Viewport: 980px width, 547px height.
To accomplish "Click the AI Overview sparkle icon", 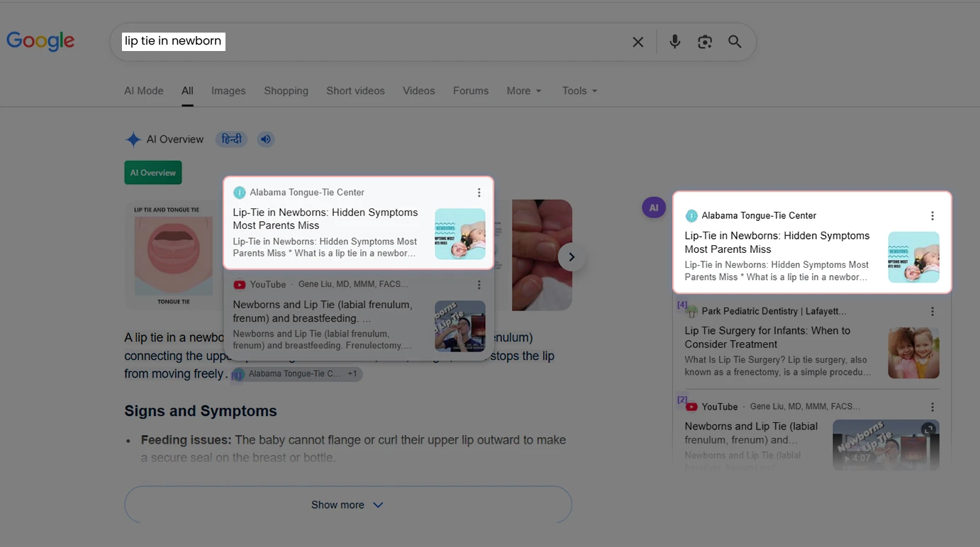I will click(133, 140).
